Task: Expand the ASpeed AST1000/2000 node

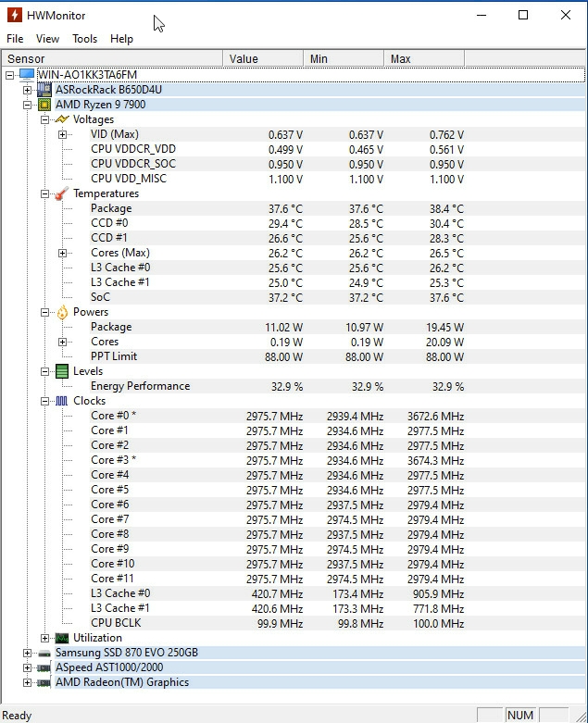Action: (27, 668)
